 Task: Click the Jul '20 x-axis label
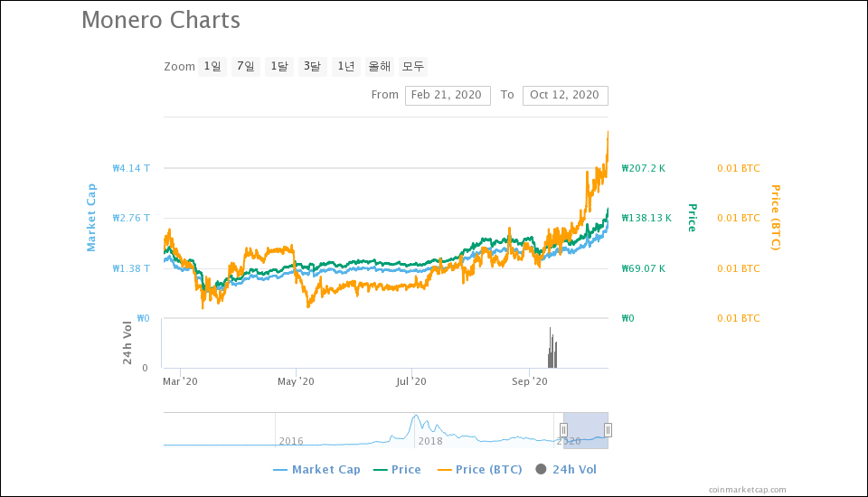411,381
